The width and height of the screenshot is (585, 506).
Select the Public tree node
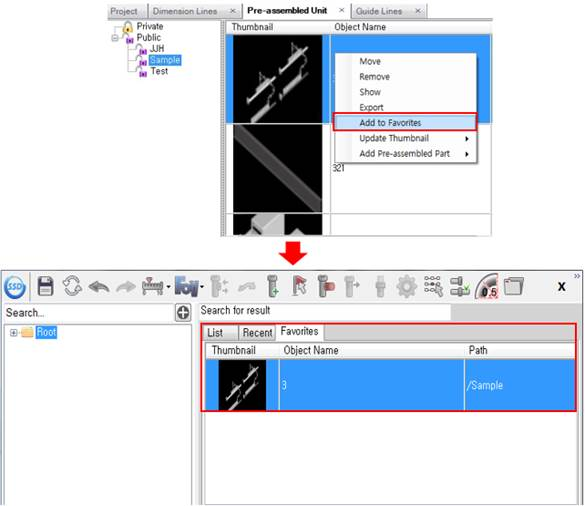[x=149, y=38]
